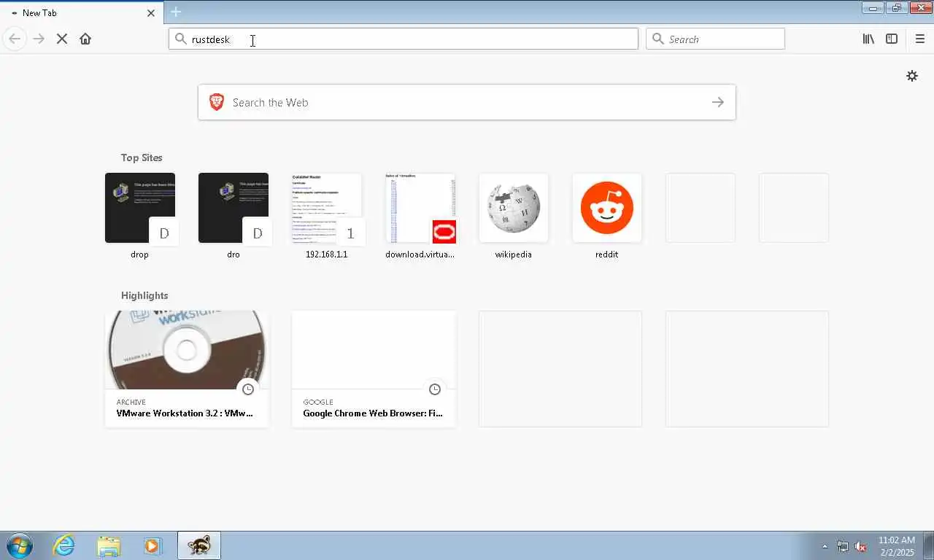Click the toolbar Search box
The image size is (934, 560).
[x=715, y=39]
